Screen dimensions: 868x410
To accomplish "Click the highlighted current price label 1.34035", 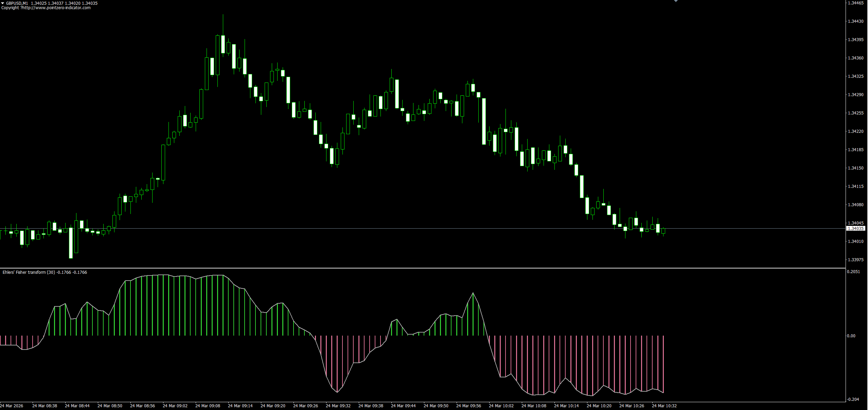I will (x=855, y=229).
